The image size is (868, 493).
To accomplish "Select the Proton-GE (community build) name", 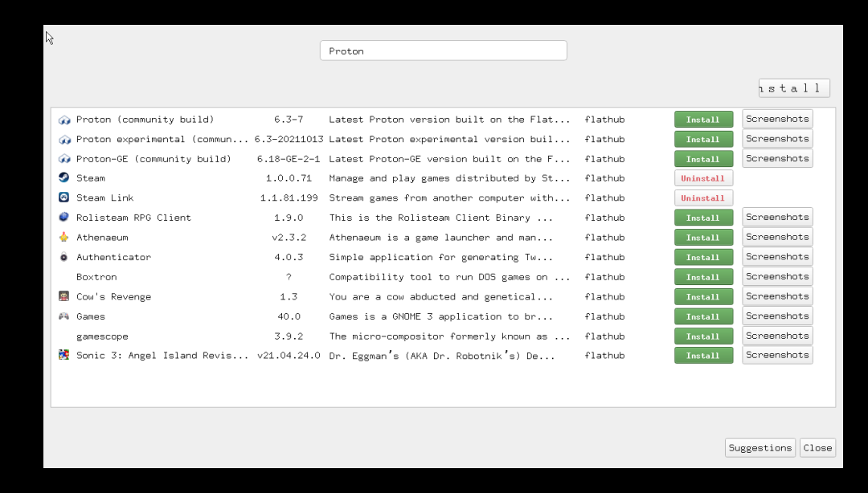I will 154,159.
